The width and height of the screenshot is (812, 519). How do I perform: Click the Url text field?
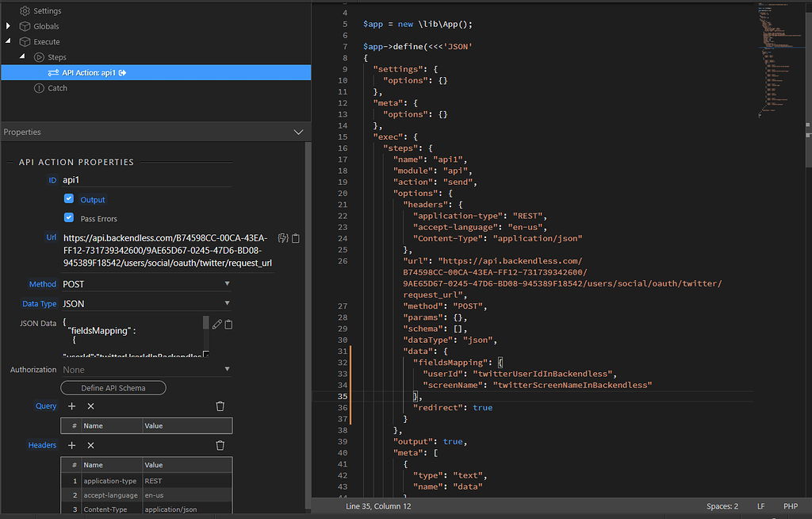(168, 251)
